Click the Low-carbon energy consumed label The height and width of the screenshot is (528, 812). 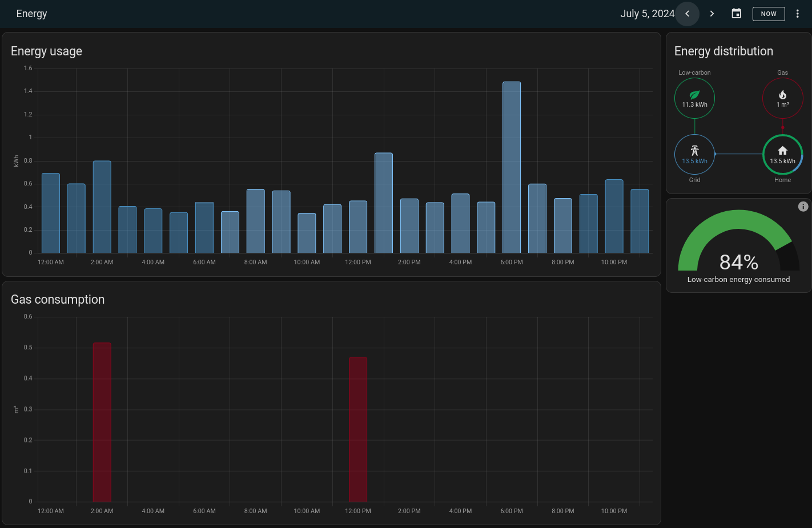pyautogui.click(x=739, y=280)
